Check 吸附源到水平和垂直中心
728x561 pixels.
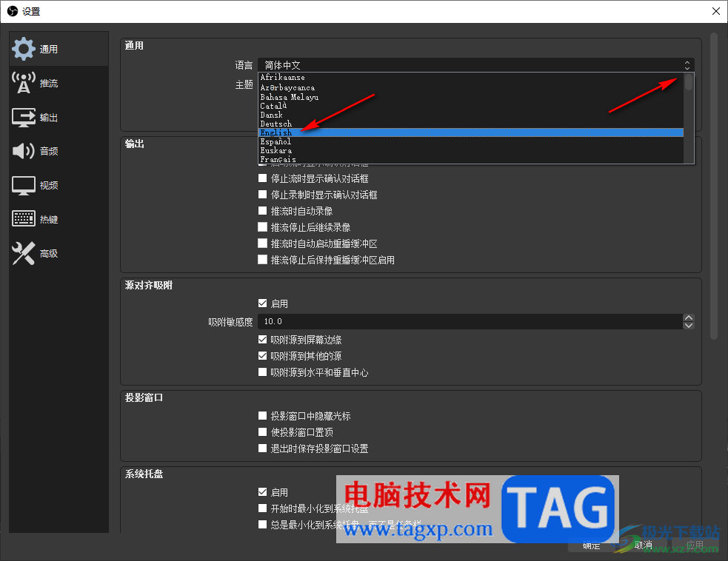(262, 372)
